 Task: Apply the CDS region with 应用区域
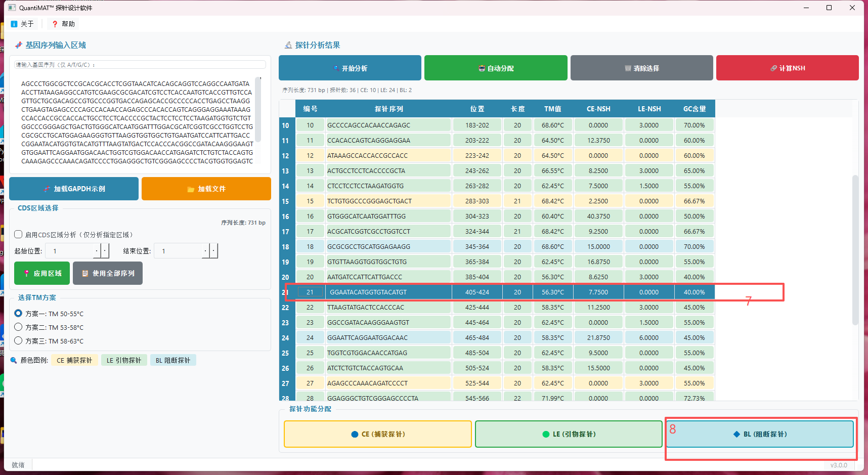click(x=41, y=273)
